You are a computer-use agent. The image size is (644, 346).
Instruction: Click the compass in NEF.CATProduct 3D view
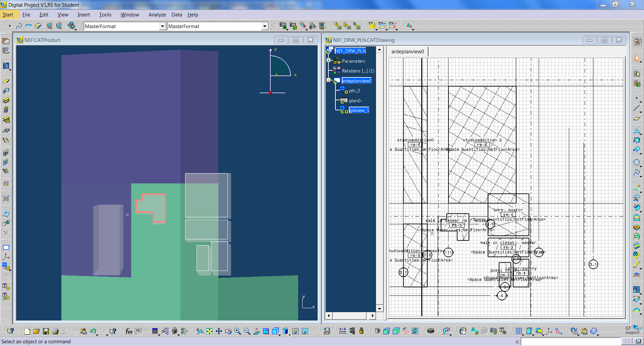point(279,71)
